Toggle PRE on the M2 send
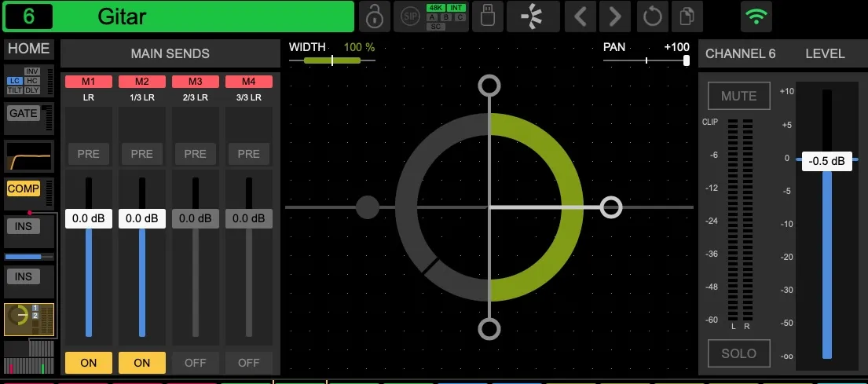The image size is (868, 384). 141,154
